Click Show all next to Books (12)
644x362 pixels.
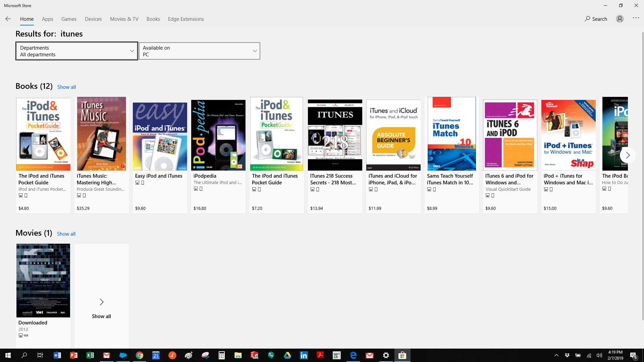[66, 87]
